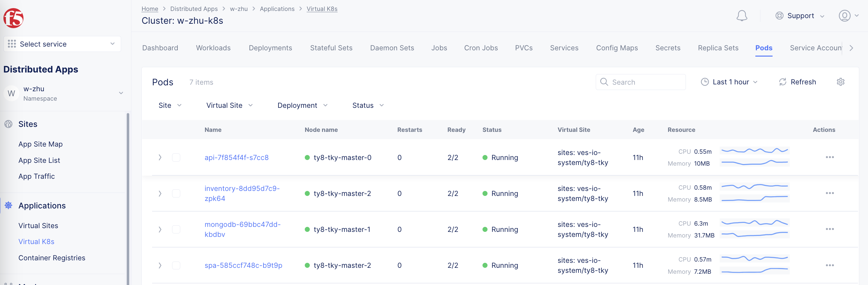
Task: Open actions menu for api-7f854f4f-s7cc8
Action: coord(830,157)
